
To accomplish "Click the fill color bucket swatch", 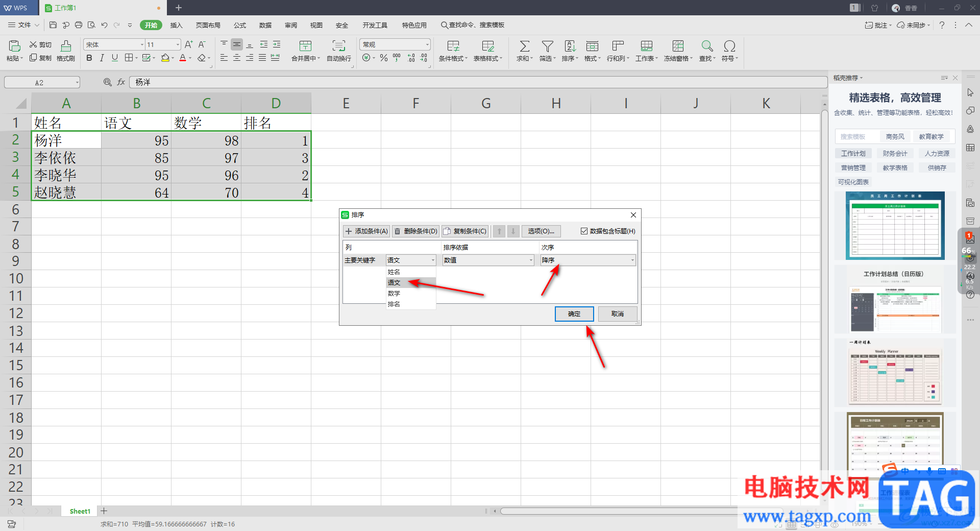I will point(165,58).
